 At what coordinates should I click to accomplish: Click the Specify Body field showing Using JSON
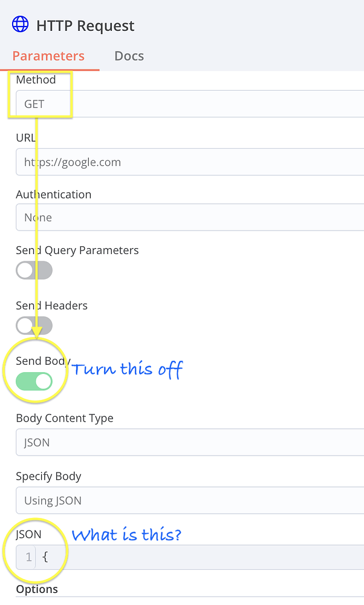pyautogui.click(x=181, y=500)
